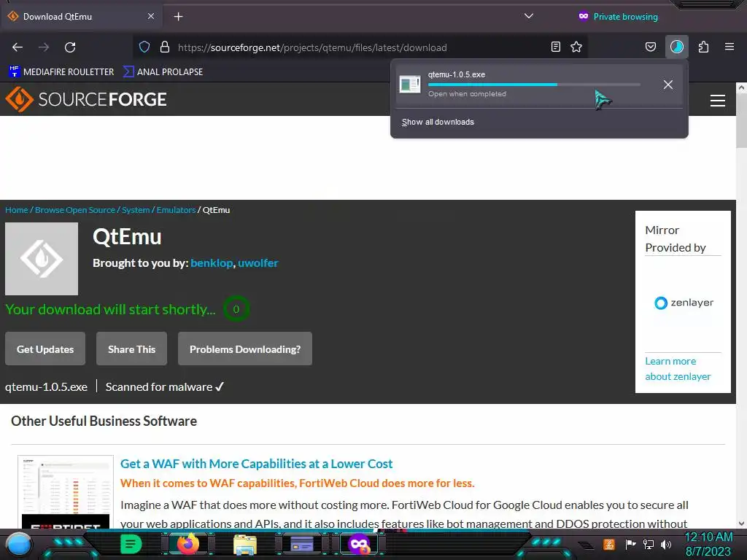747x560 pixels.
Task: Click the volume speaker tray icon
Action: (666, 544)
